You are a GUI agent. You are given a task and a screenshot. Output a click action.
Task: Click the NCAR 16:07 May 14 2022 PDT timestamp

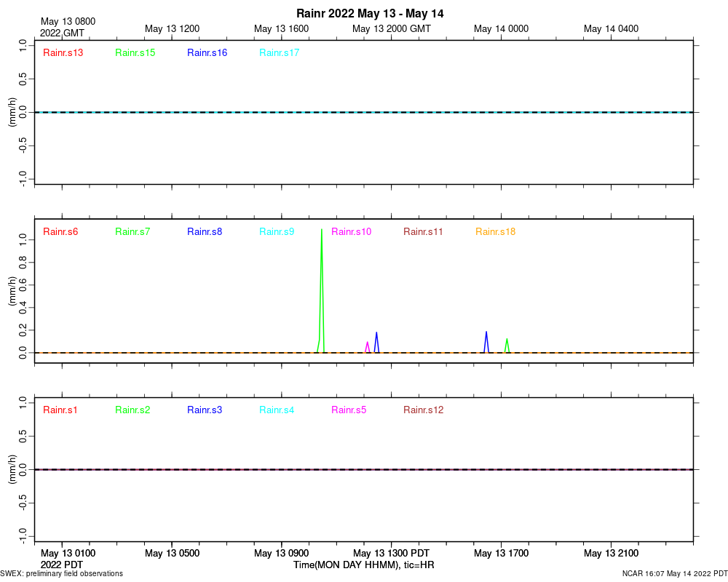click(x=675, y=574)
